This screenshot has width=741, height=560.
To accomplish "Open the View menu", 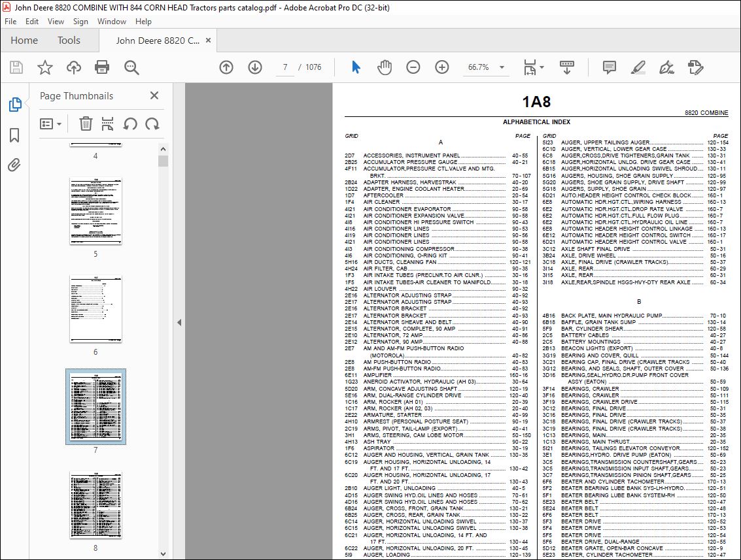I will click(x=56, y=22).
